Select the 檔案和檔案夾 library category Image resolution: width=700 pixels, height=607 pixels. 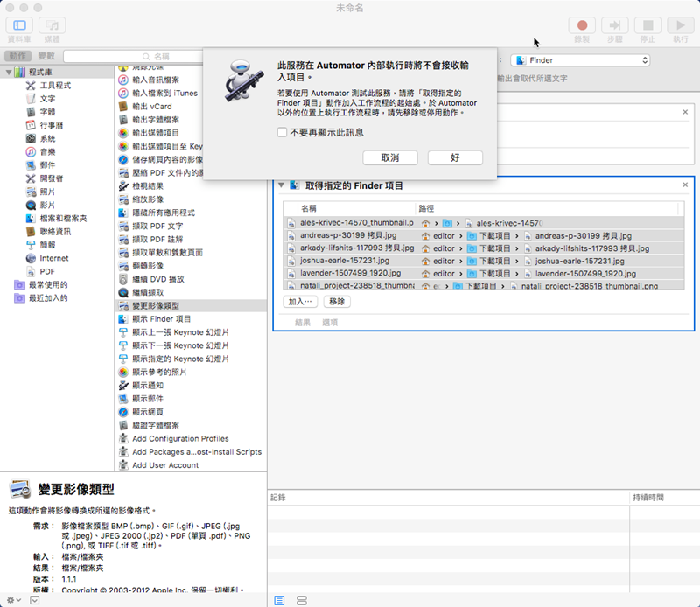click(x=62, y=218)
